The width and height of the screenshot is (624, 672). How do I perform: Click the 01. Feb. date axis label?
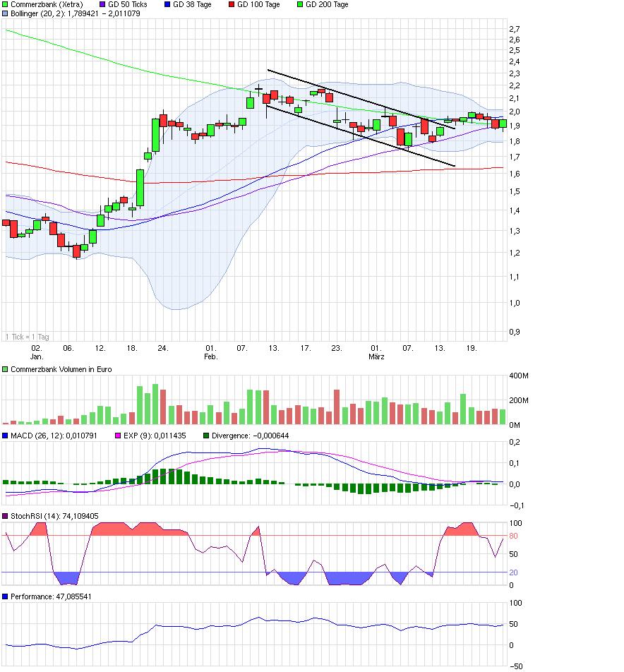[x=210, y=352]
